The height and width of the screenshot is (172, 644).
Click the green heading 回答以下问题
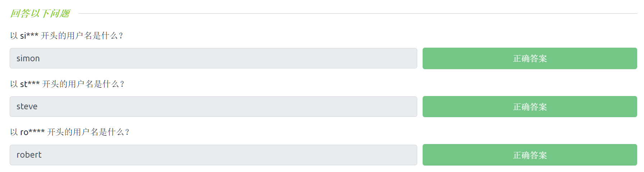pyautogui.click(x=40, y=14)
